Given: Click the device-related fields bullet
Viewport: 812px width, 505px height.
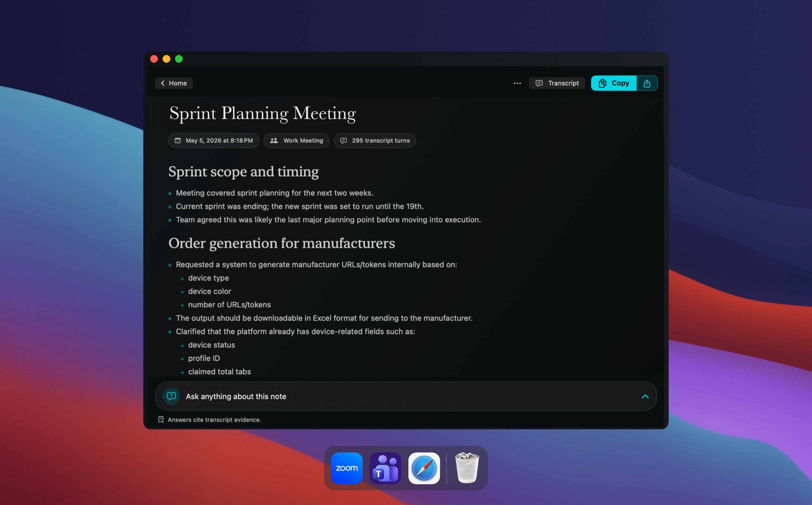Looking at the screenshot, I should (295, 332).
